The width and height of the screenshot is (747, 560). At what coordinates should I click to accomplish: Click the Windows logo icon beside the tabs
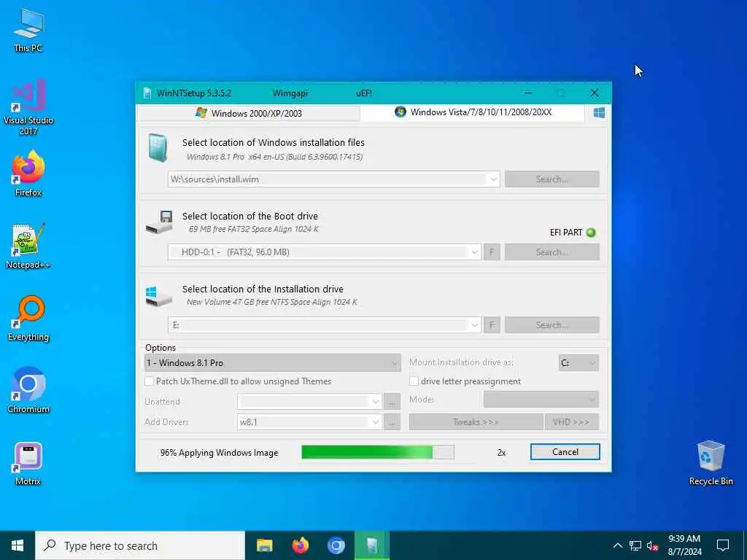[600, 112]
